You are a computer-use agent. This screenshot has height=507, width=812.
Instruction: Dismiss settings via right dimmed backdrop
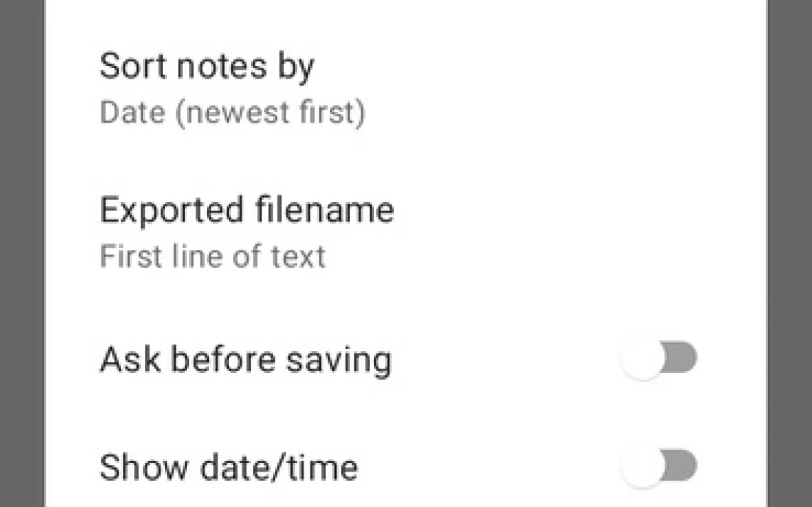[x=789, y=253]
